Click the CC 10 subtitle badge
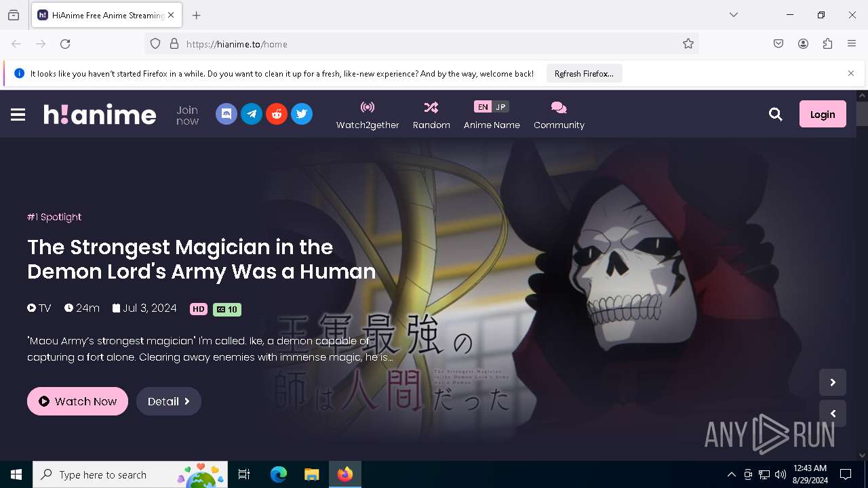 [227, 309]
